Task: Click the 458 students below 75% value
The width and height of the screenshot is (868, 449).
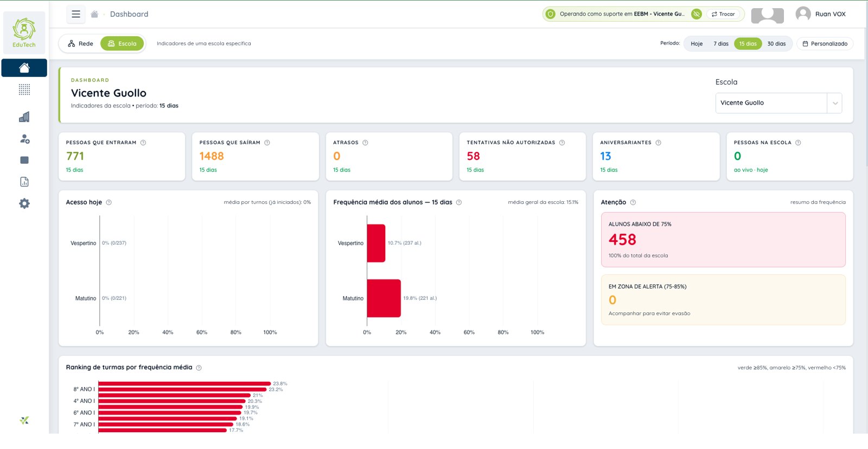Action: [622, 240]
